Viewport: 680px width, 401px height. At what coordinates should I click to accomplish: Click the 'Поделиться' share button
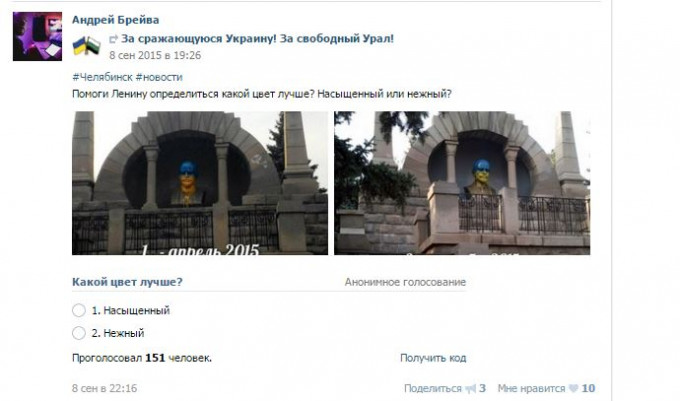(432, 388)
